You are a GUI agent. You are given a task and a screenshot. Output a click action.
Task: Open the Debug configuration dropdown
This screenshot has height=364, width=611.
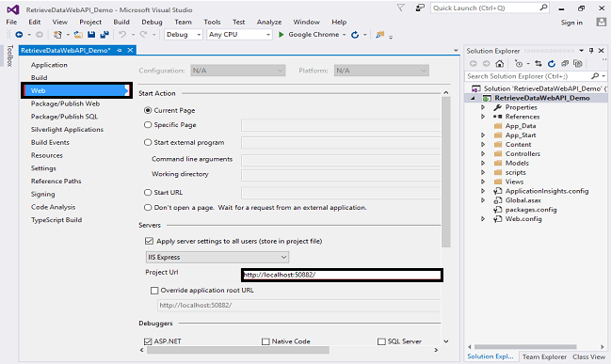(184, 35)
